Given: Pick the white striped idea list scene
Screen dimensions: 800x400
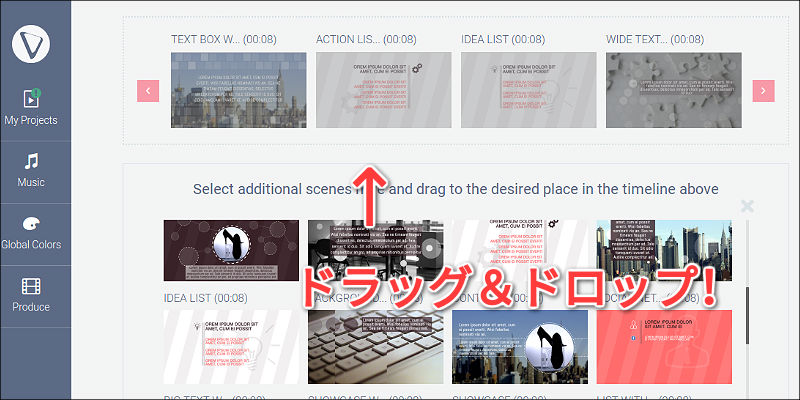Looking at the screenshot, I should (231, 347).
